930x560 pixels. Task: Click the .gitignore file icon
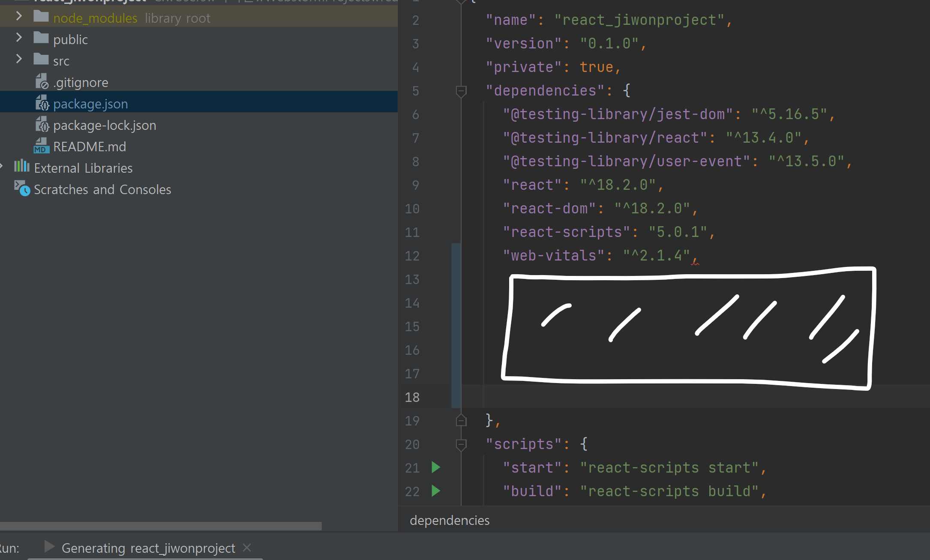pos(42,81)
